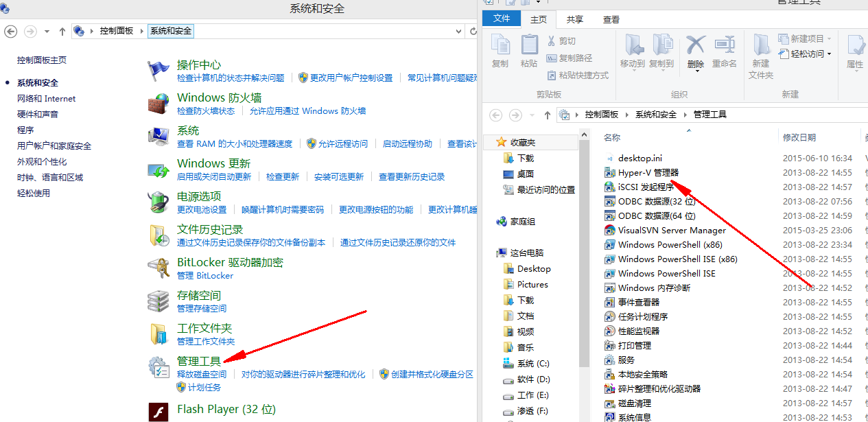The height and width of the screenshot is (422, 868).
Task: Click the red Delete X icon
Action: (x=696, y=45)
